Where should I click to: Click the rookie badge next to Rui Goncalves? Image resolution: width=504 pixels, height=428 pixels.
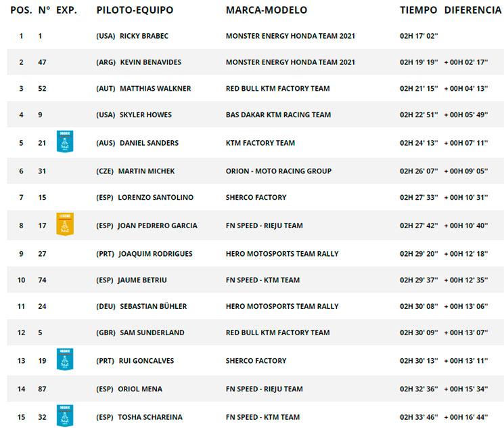(65, 359)
